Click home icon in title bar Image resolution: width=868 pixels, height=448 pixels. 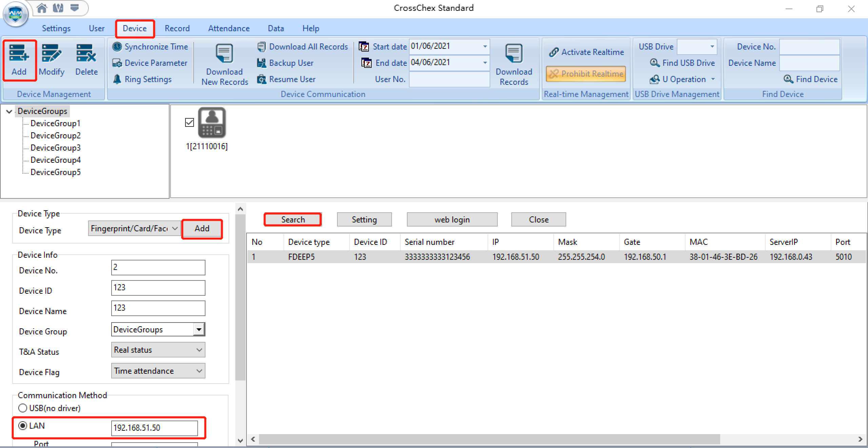pos(42,8)
